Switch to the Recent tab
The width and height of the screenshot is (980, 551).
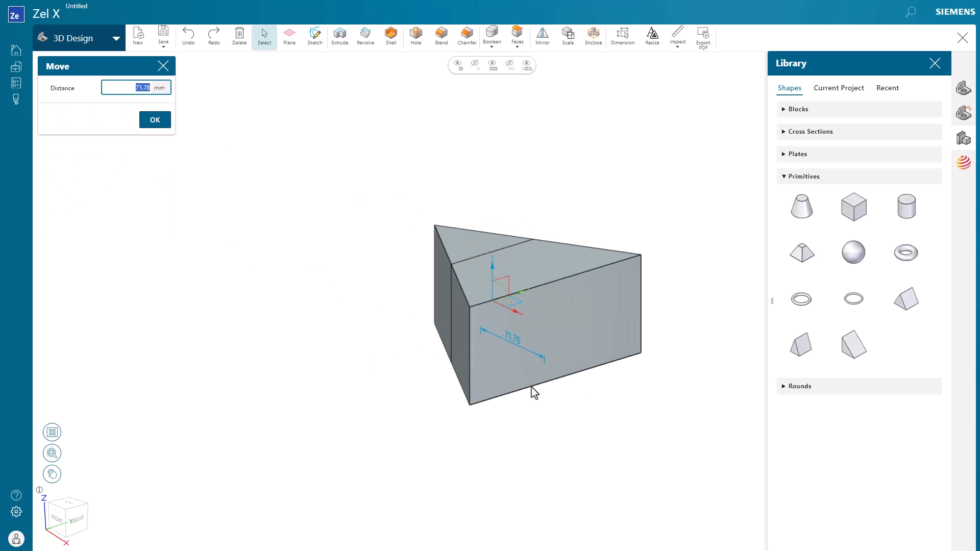(x=887, y=88)
